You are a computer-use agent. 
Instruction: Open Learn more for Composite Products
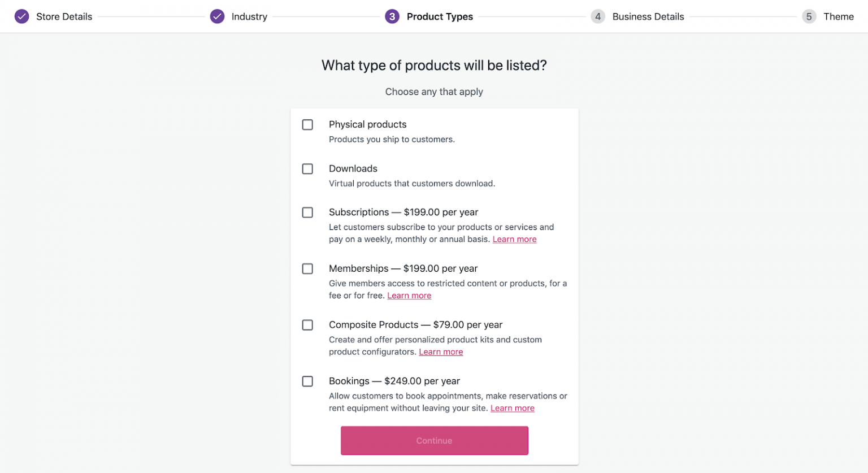click(441, 352)
